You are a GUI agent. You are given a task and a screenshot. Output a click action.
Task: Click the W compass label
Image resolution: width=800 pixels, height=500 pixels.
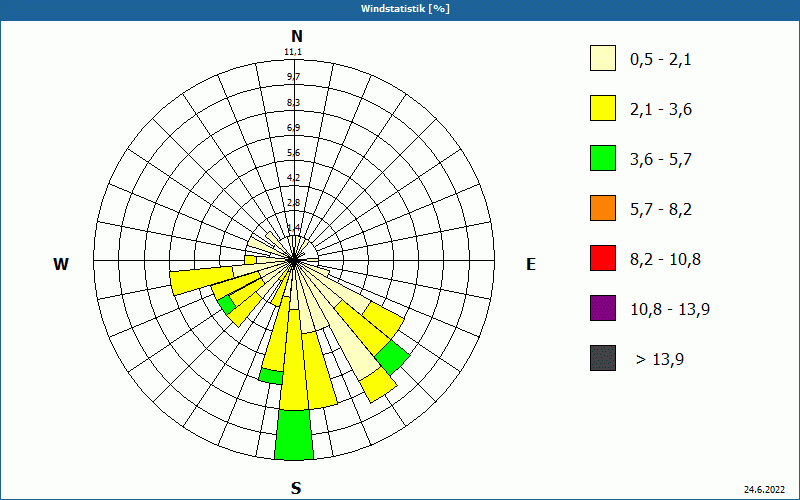click(61, 264)
